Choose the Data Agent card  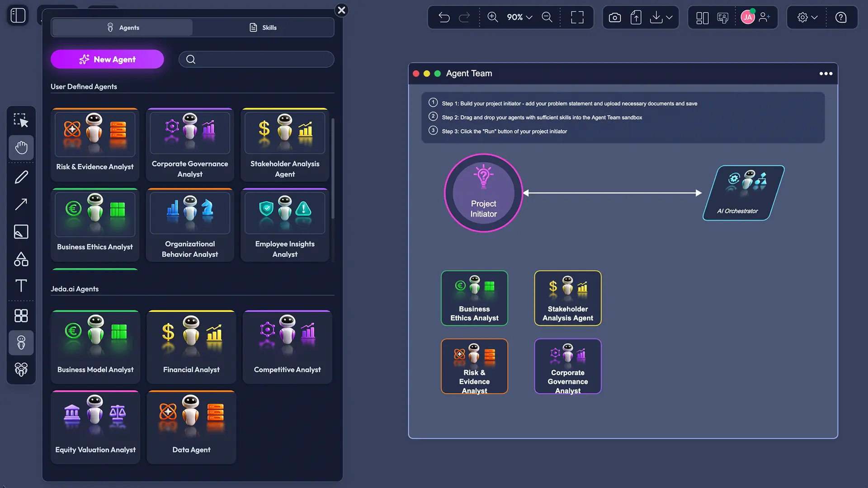pos(191,427)
